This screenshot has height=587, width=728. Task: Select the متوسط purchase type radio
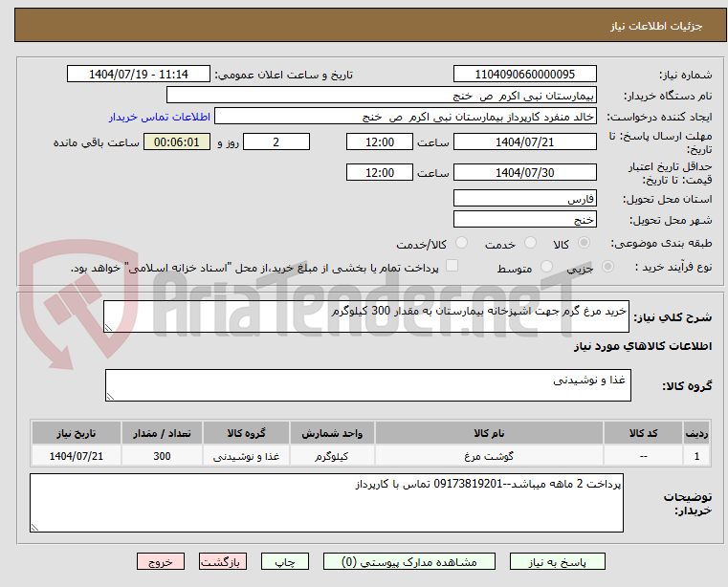tap(547, 267)
